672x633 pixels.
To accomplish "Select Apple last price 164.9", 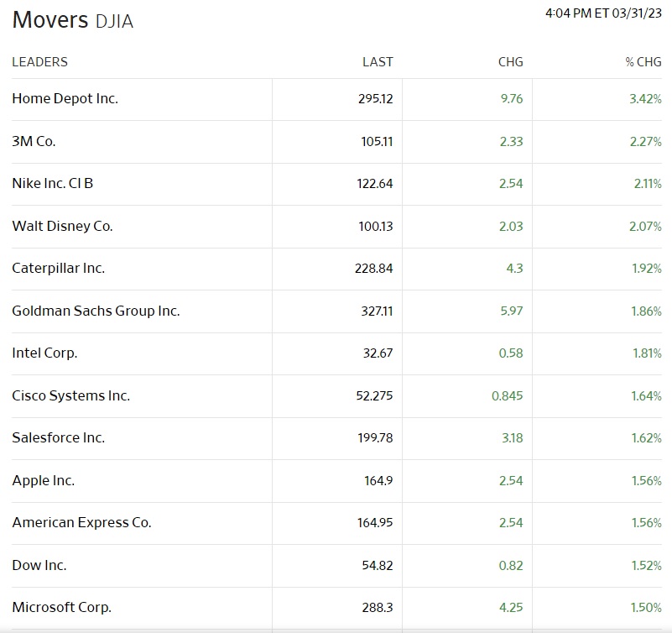I will click(378, 480).
